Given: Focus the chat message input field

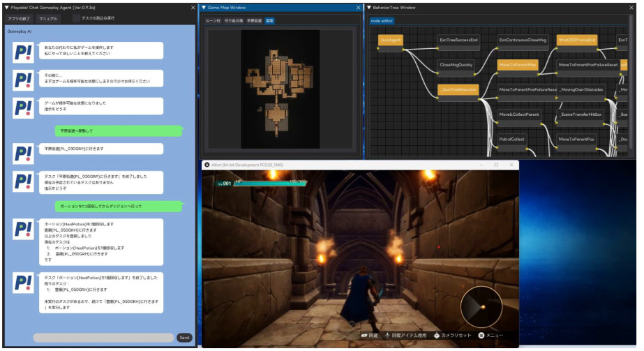Looking at the screenshot, I should (x=103, y=338).
